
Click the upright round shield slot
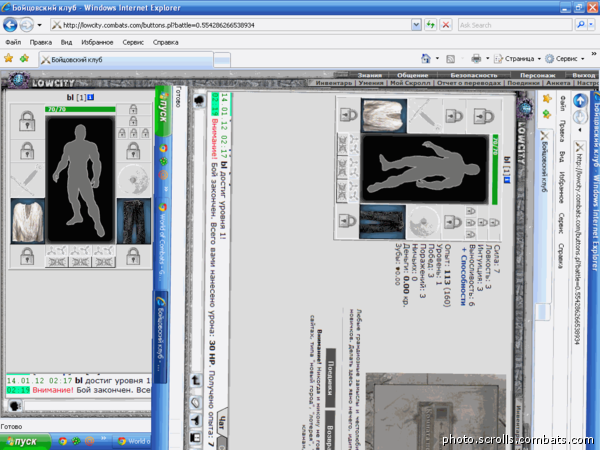[x=134, y=179]
